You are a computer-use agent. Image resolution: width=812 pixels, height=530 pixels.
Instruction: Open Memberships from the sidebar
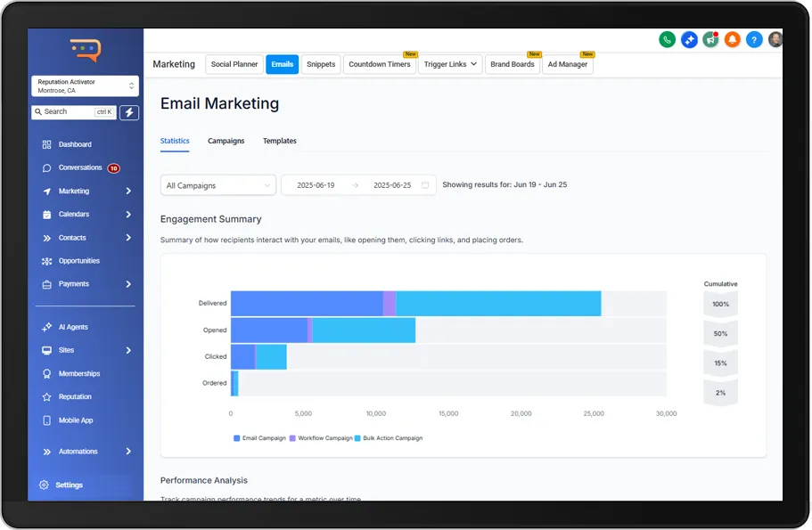79,374
